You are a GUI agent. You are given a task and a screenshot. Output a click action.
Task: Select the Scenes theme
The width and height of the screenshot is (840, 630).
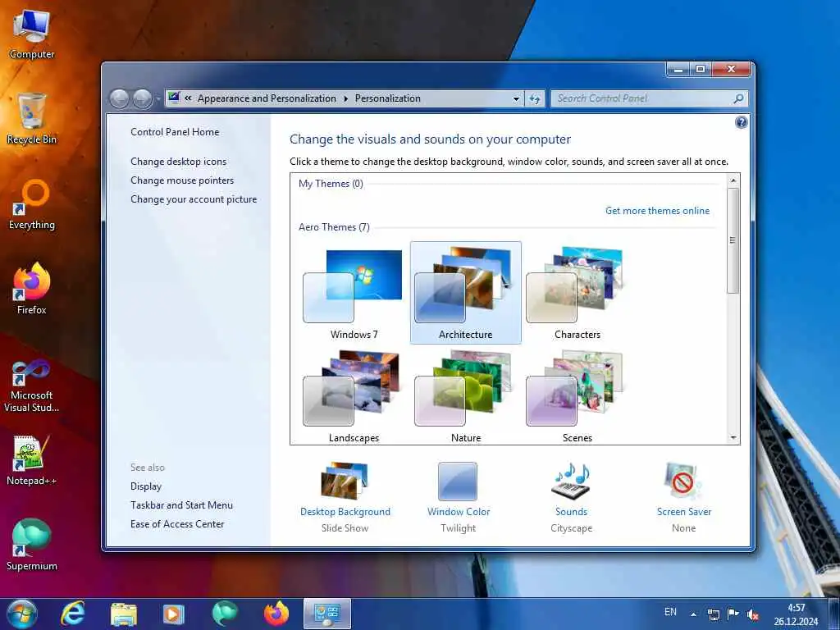(577, 396)
